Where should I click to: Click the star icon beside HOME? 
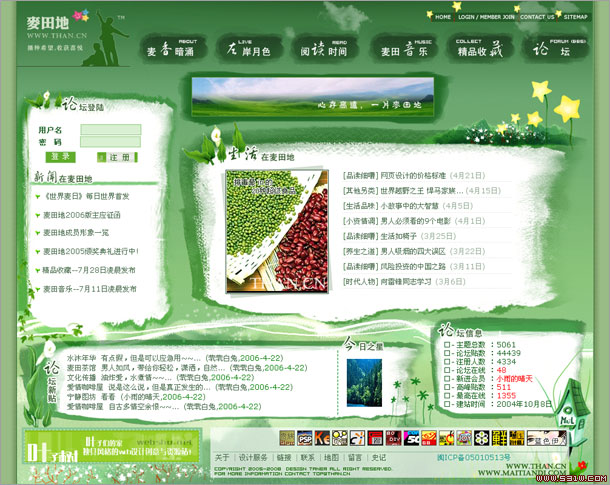[429, 15]
